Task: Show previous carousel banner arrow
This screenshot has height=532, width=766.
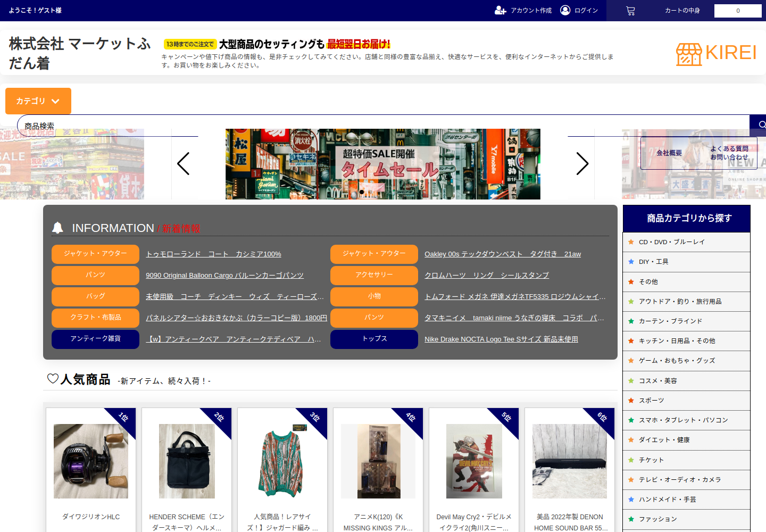Action: [x=184, y=163]
